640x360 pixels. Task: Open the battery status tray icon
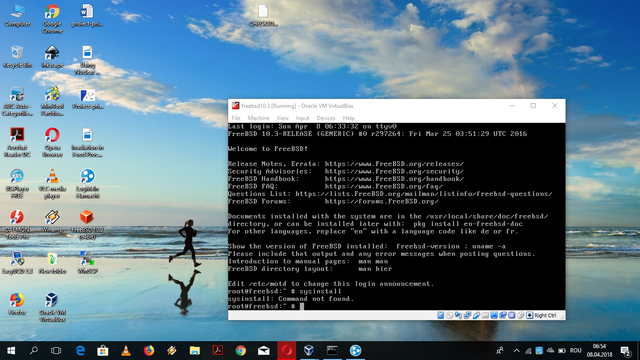click(562, 351)
